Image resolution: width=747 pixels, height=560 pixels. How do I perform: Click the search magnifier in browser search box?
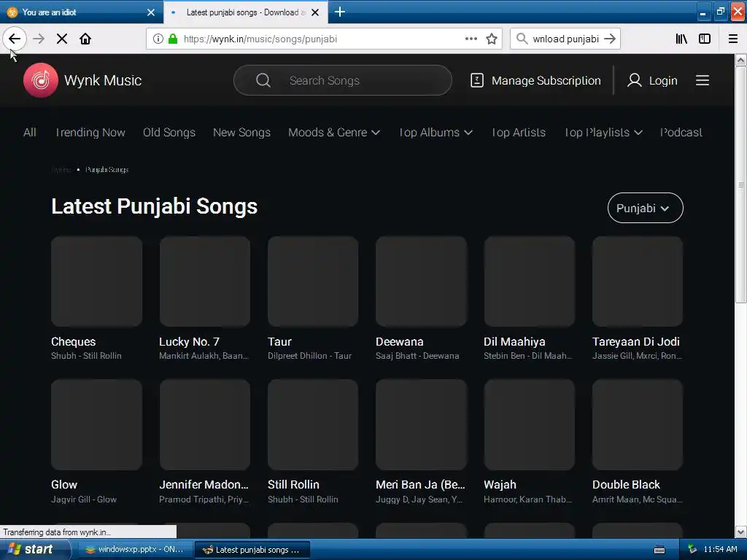(x=522, y=39)
